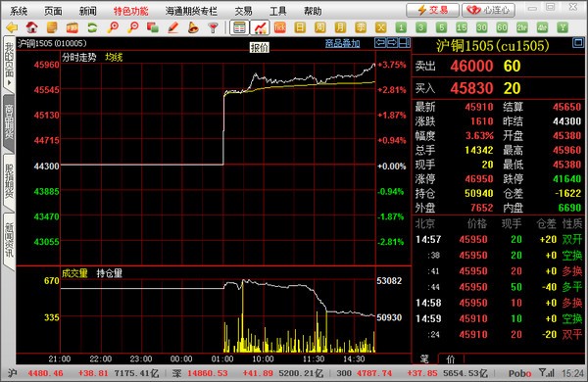The width and height of the screenshot is (588, 382).
Task: Switch to the 价 tab below trades
Action: pyautogui.click(x=451, y=358)
